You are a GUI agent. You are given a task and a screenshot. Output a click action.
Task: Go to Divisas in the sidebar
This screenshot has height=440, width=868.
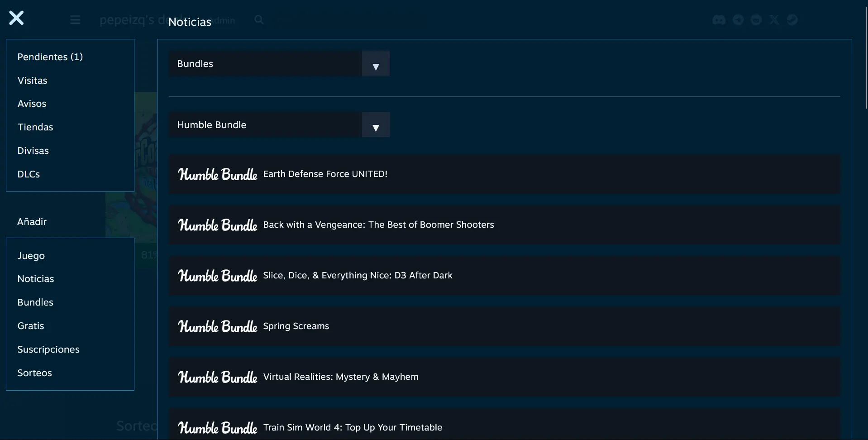click(x=33, y=151)
